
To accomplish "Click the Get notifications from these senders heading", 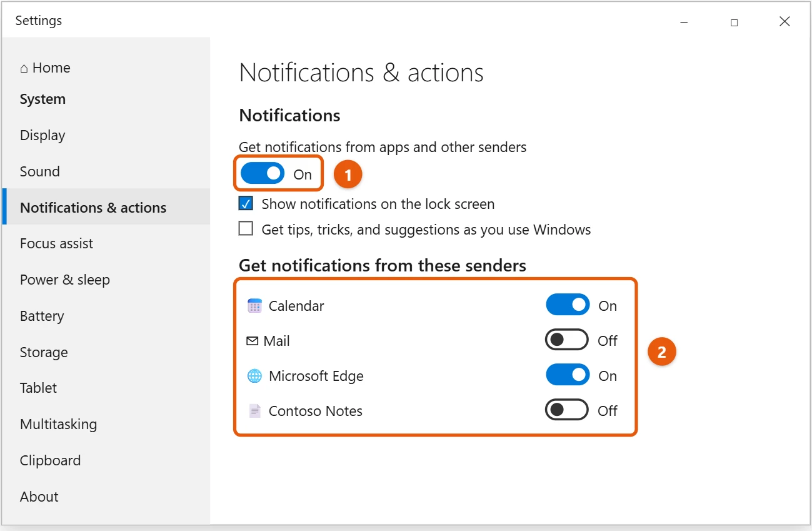I will 383,265.
